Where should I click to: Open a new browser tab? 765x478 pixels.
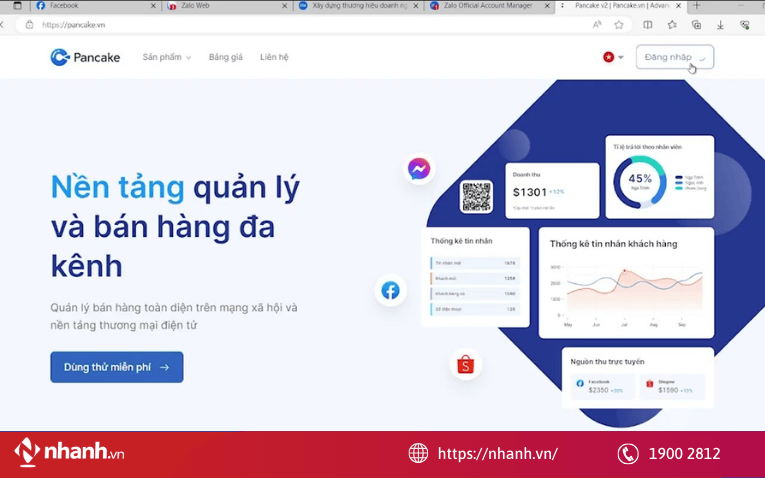pos(697,6)
